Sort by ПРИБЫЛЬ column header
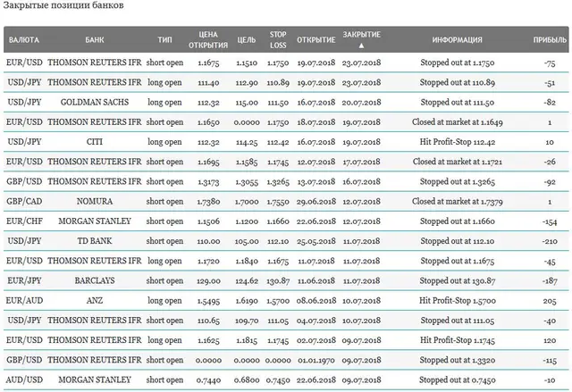 click(x=550, y=39)
